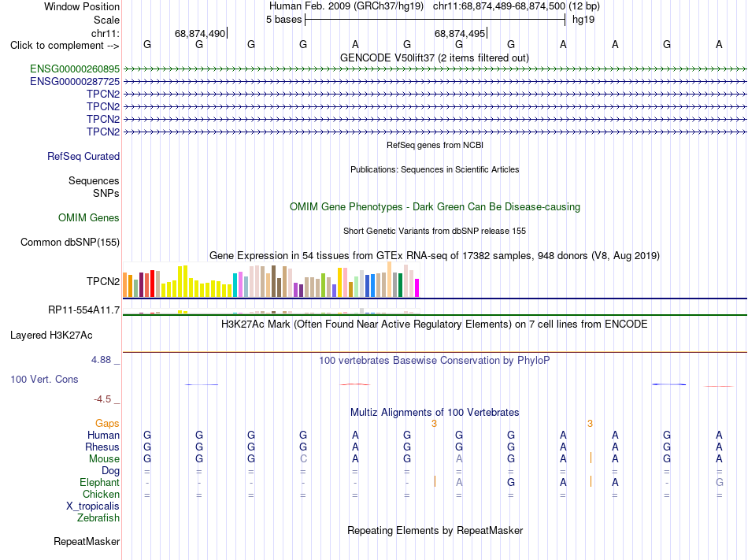Click the OMIM Gene Phenotypes title text

pos(435,207)
